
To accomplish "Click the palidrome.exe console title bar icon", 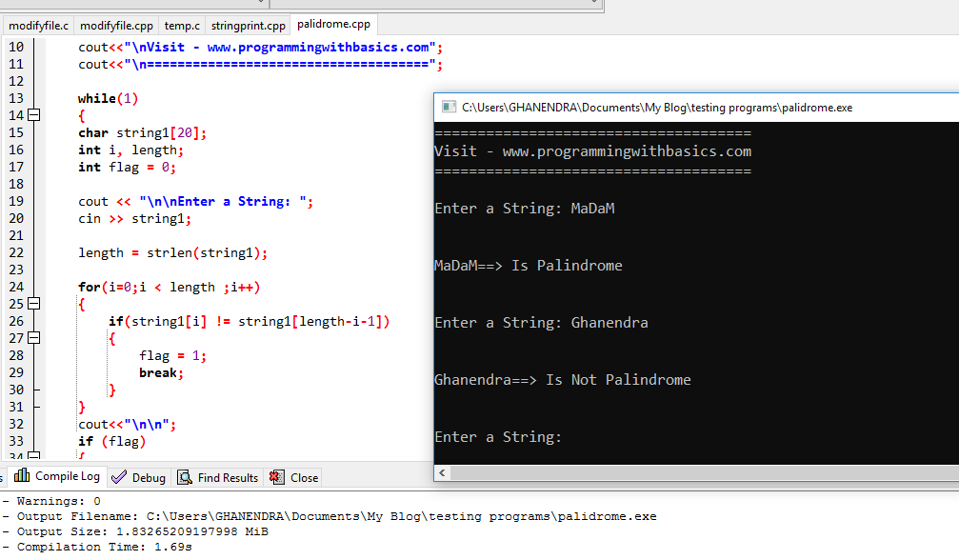I will [x=448, y=107].
